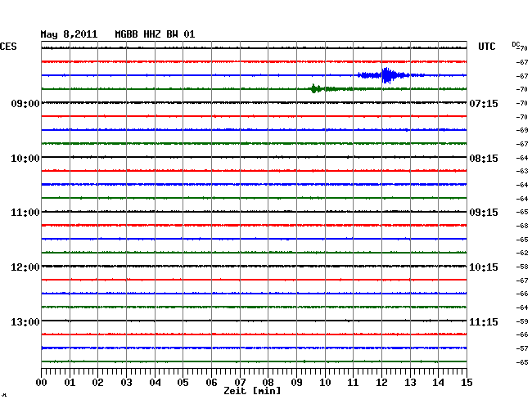Click the "11:00" local time label

point(25,213)
